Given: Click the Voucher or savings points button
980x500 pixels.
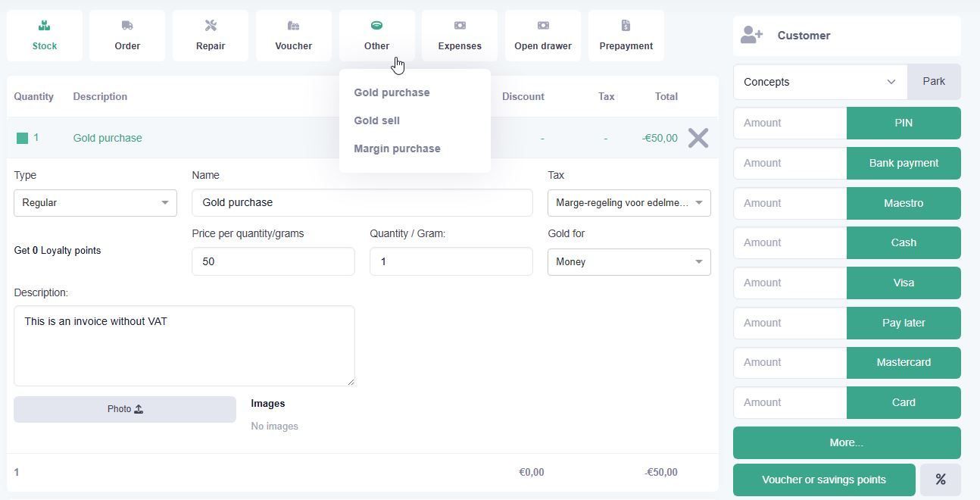Looking at the screenshot, I should pyautogui.click(x=824, y=480).
